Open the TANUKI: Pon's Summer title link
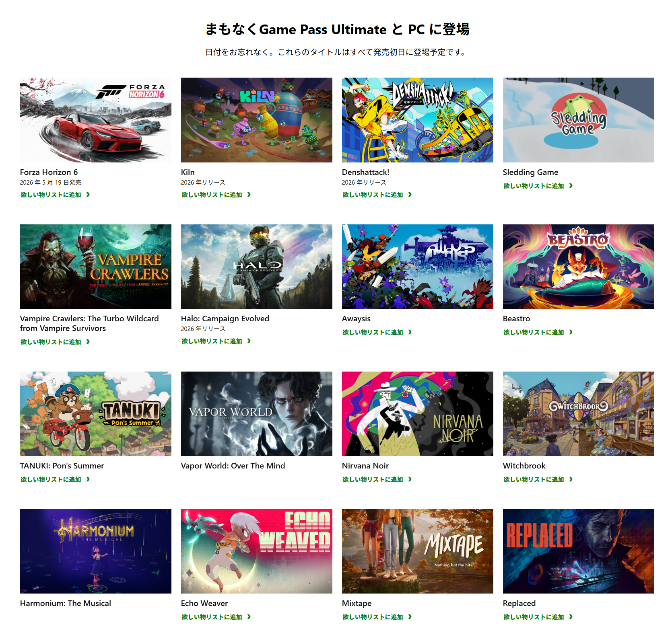672x643 pixels. 62,466
